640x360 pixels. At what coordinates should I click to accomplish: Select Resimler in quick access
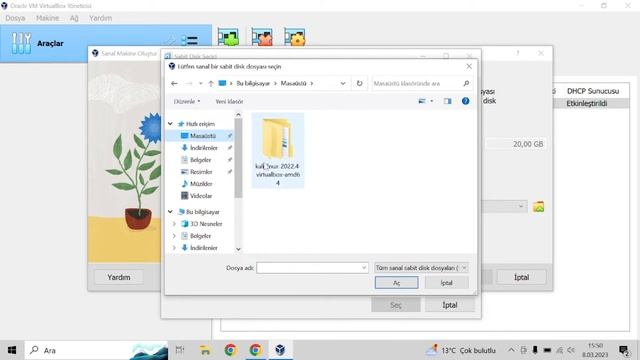click(x=201, y=172)
